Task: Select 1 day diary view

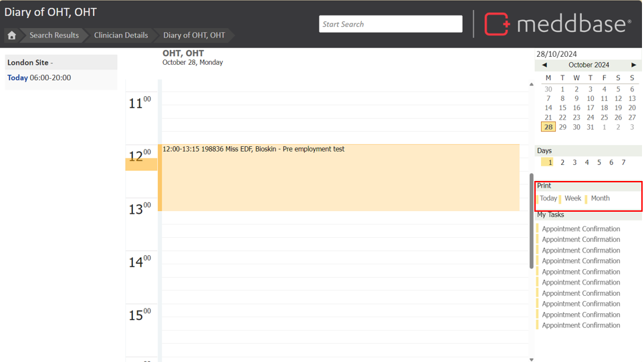Action: pyautogui.click(x=549, y=162)
